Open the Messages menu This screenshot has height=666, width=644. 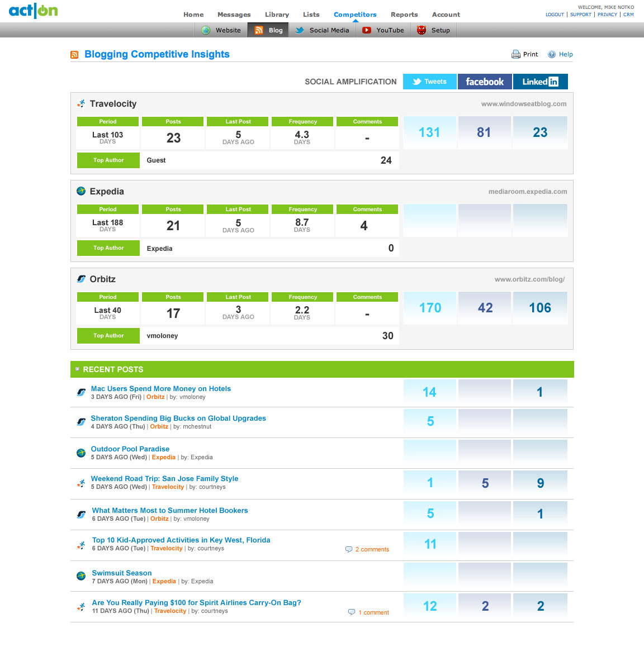pos(234,15)
